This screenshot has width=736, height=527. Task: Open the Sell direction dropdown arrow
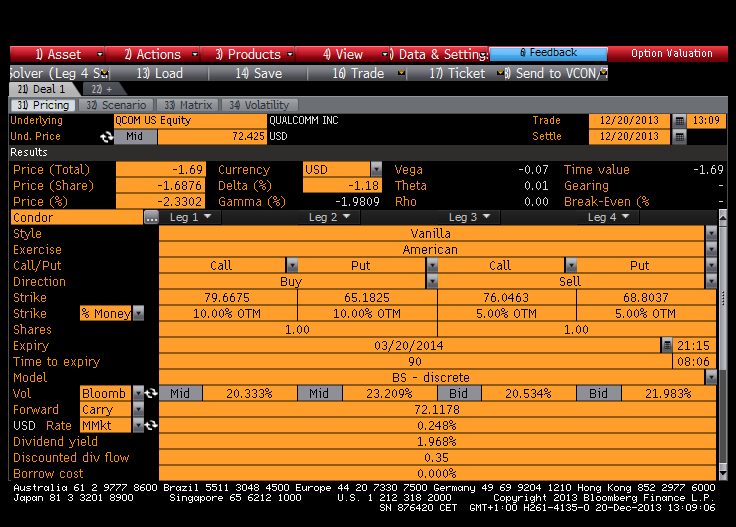pos(711,282)
